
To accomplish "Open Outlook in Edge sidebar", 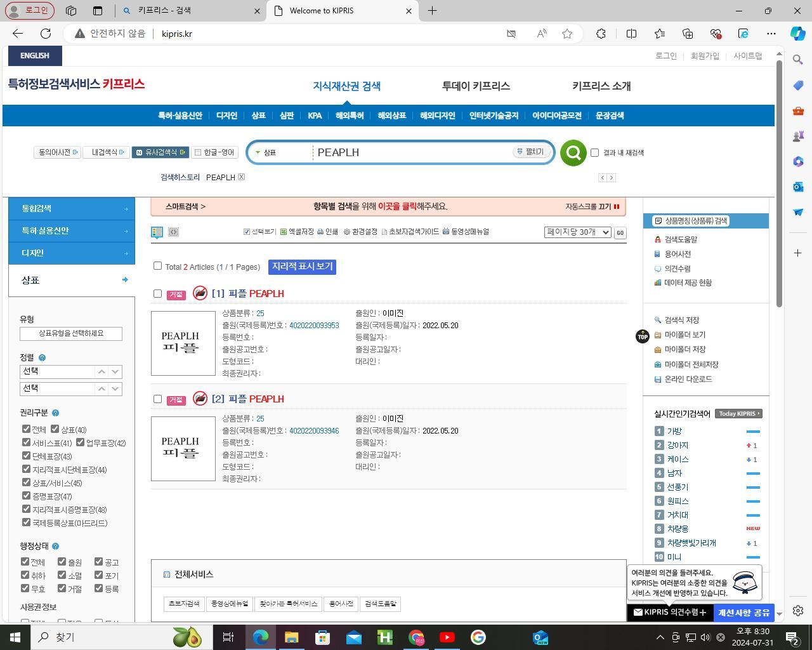I will click(x=798, y=187).
